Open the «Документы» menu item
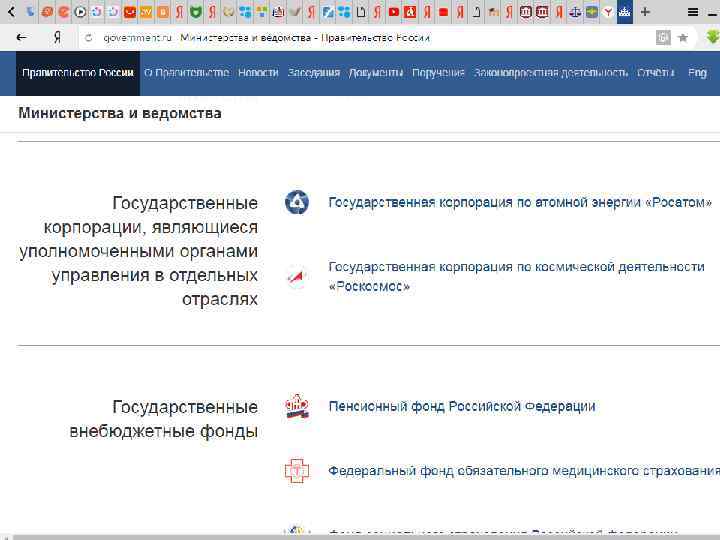The height and width of the screenshot is (540, 720). coord(376,73)
